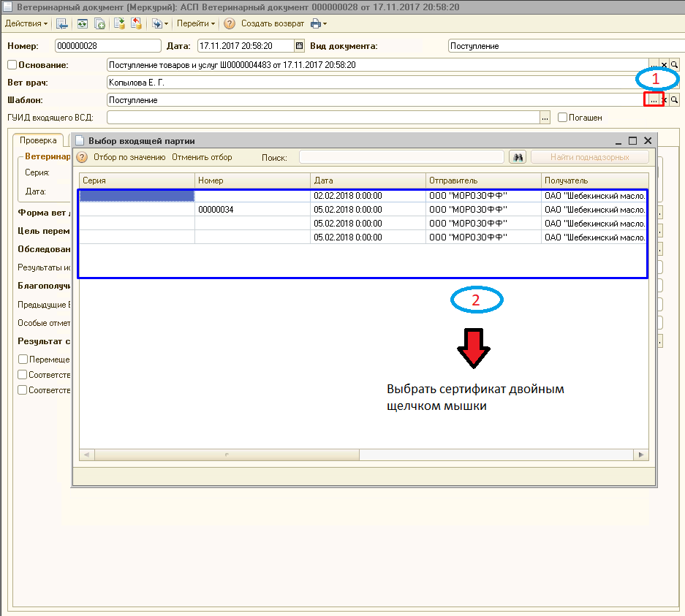Click the Создать возврат button
Screen dimensions: 685x616
(x=273, y=23)
